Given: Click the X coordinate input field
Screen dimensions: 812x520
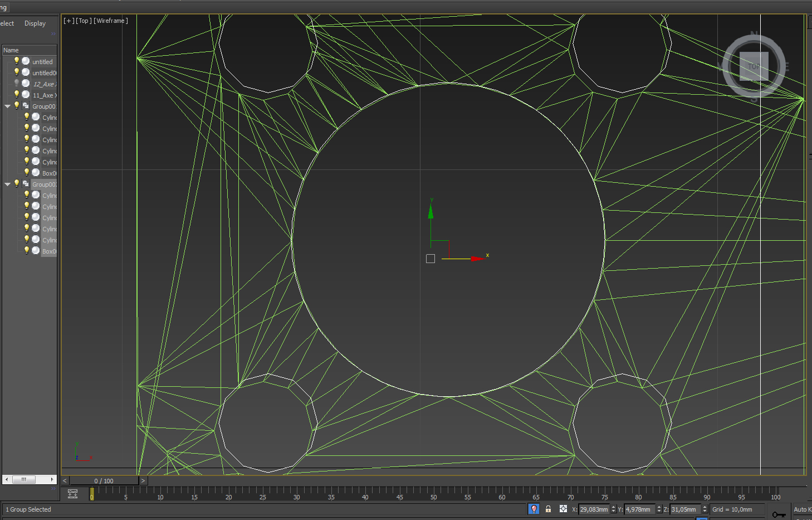Looking at the screenshot, I should tap(594, 509).
